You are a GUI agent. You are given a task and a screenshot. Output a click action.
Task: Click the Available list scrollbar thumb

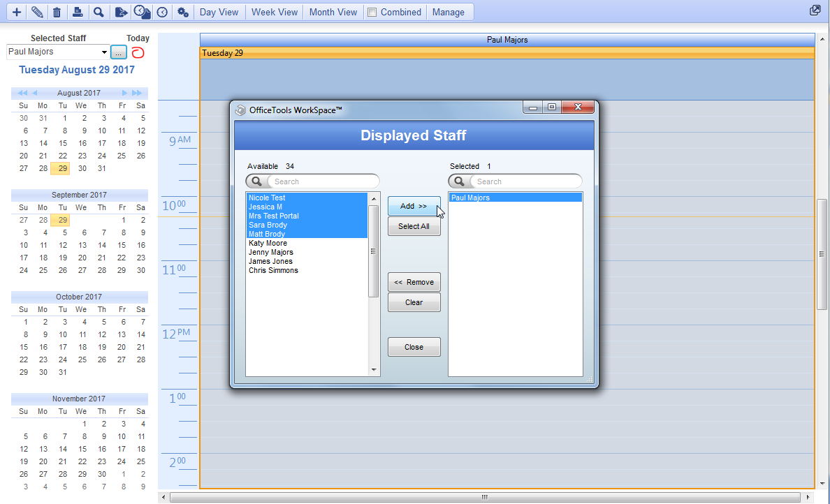(x=373, y=251)
